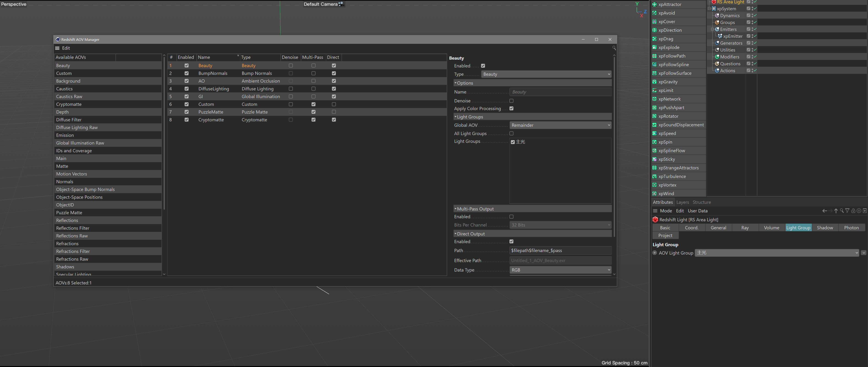Collapse the Direct Output section

455,234
